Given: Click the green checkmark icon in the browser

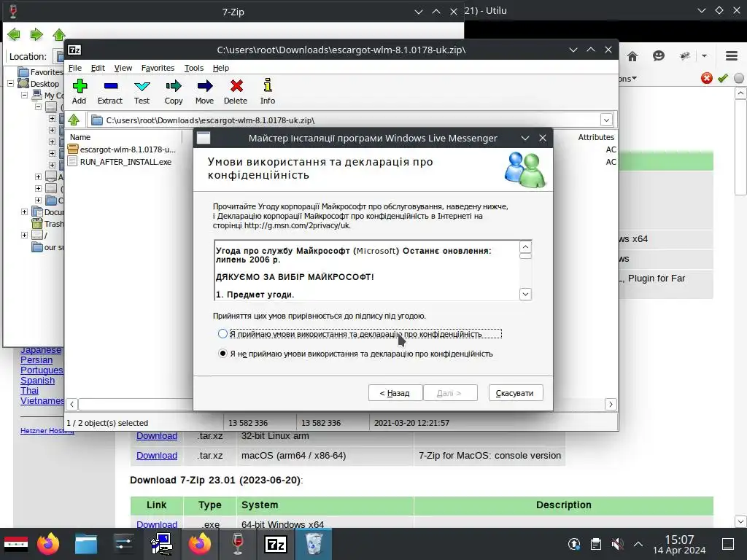Looking at the screenshot, I should click(x=723, y=78).
